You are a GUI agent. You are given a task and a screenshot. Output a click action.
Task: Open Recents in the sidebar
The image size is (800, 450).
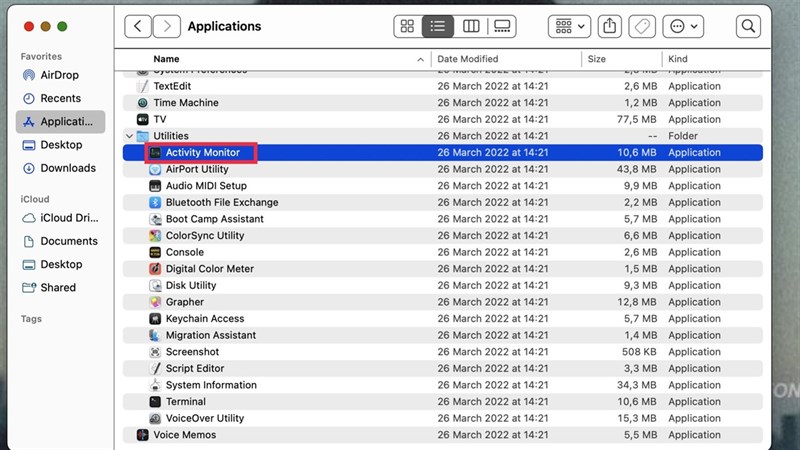tap(60, 98)
